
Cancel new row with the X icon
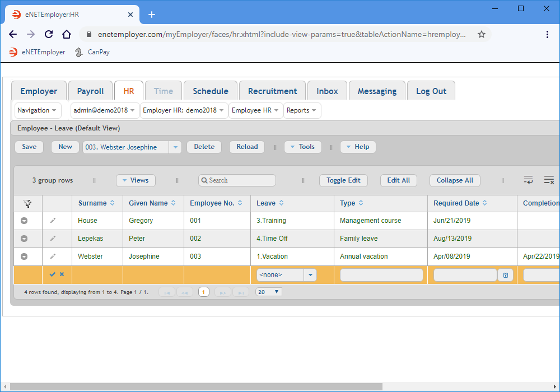pyautogui.click(x=62, y=274)
